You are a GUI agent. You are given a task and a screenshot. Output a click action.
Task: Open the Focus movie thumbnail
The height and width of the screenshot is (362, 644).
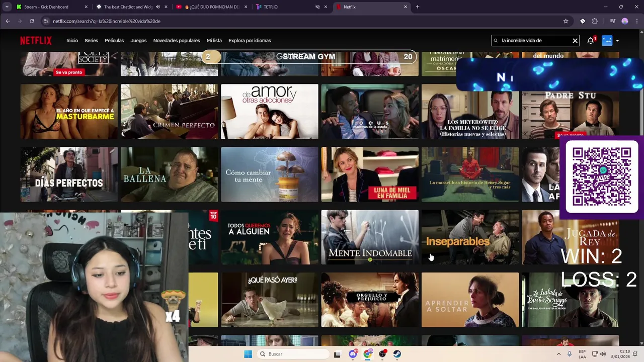coord(370,112)
